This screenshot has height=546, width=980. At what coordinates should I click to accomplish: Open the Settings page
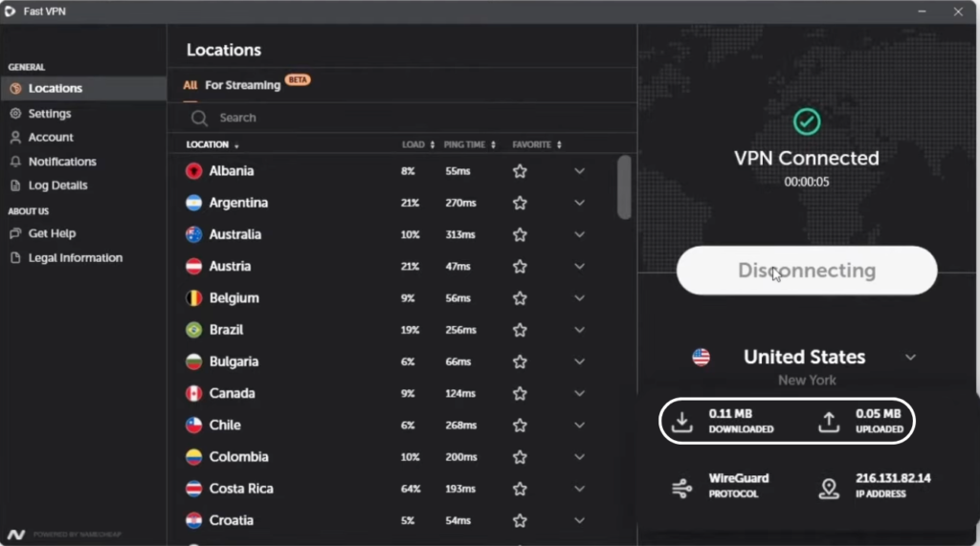click(x=50, y=113)
